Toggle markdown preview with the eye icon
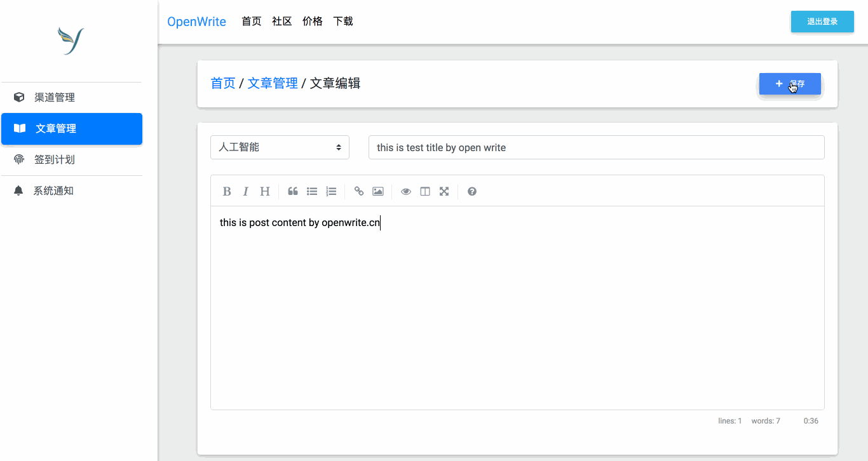 (x=405, y=190)
